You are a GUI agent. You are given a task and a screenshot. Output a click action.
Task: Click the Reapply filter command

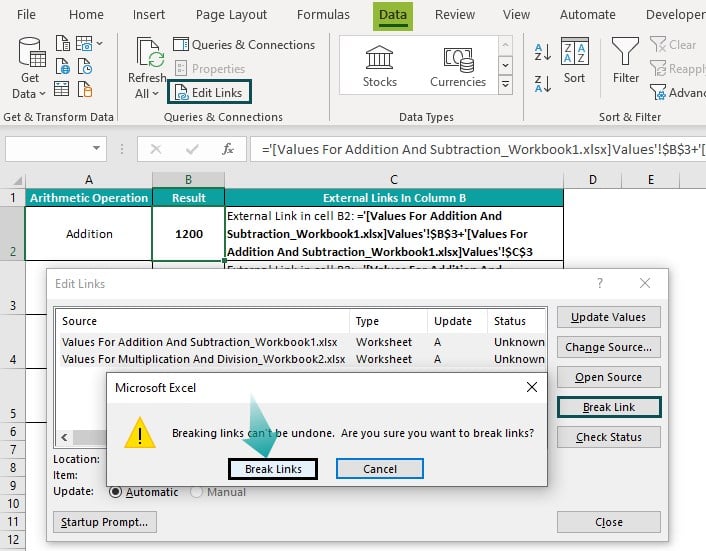point(678,68)
